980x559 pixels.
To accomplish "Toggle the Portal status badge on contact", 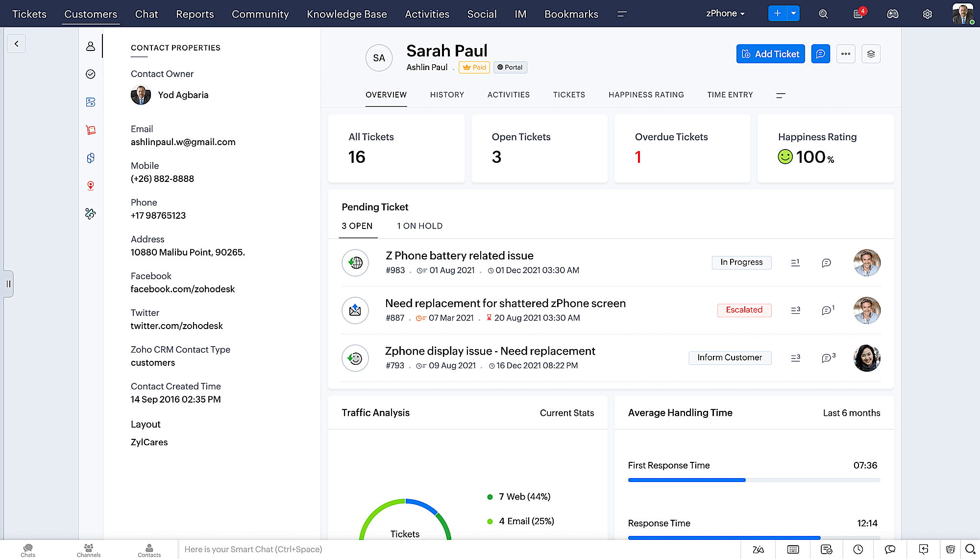I will pyautogui.click(x=509, y=67).
